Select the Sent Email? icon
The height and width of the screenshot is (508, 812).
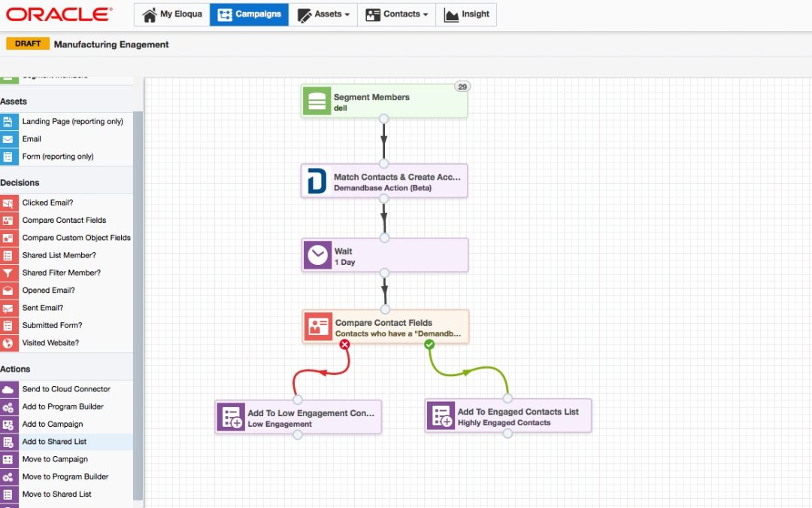(x=8, y=308)
